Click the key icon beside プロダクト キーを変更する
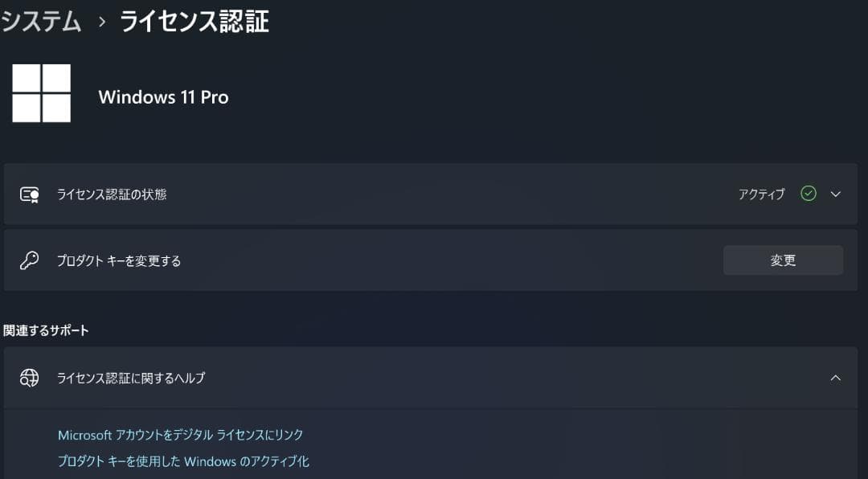The width and height of the screenshot is (868, 479). click(30, 260)
